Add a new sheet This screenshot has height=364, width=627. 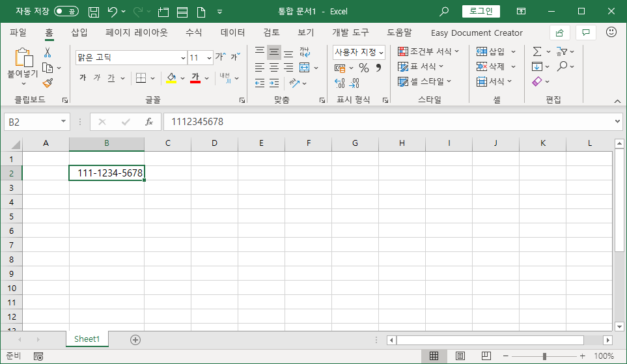(135, 340)
